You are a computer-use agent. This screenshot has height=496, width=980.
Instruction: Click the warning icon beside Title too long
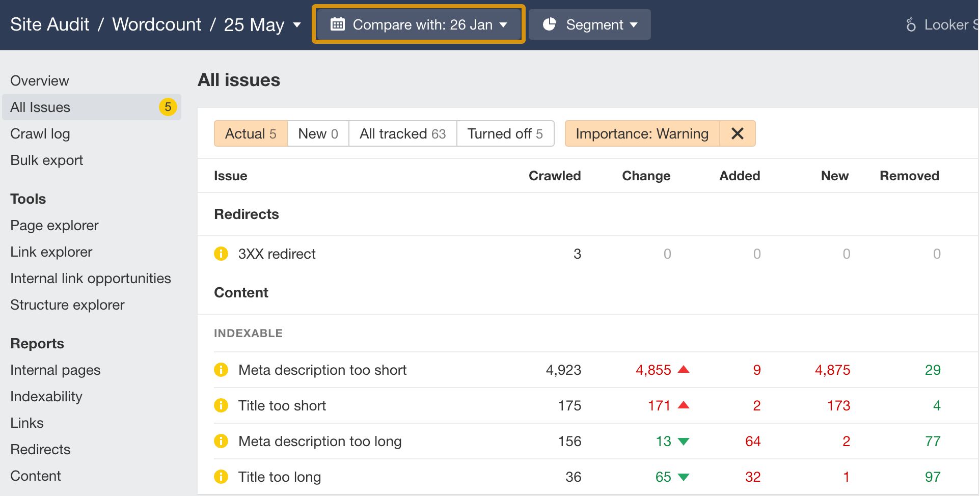click(221, 477)
